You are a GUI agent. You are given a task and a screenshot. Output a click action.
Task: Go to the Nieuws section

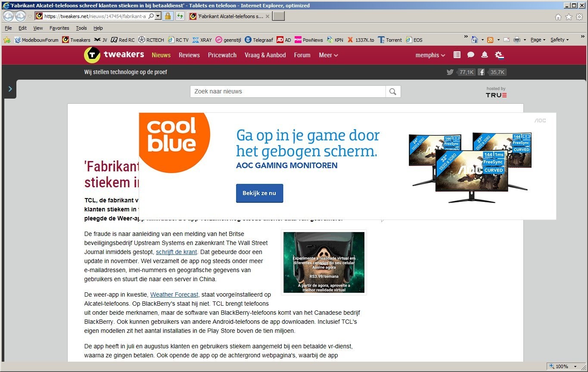tap(161, 55)
